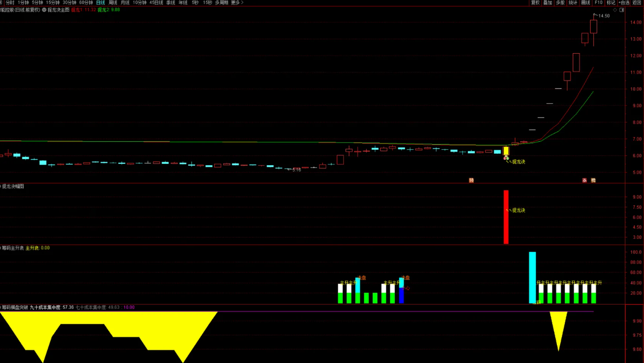
Task: Click the diamond icon above the price axis
Action: click(x=615, y=10)
